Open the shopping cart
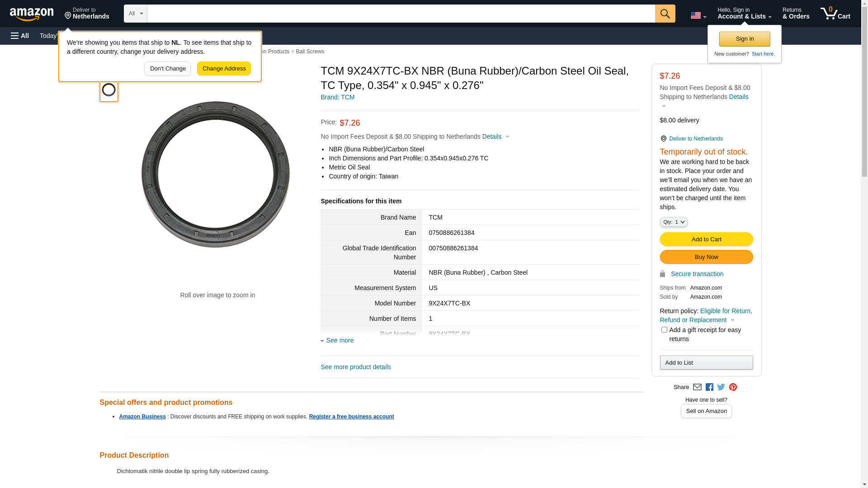 coord(835,14)
